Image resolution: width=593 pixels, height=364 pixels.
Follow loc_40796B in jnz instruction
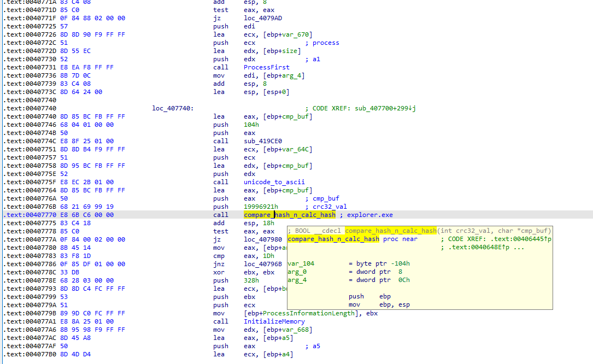coord(263,264)
